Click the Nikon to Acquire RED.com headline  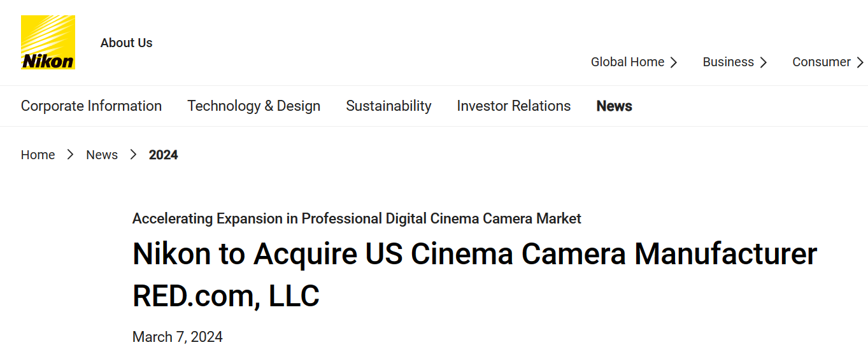pos(474,274)
